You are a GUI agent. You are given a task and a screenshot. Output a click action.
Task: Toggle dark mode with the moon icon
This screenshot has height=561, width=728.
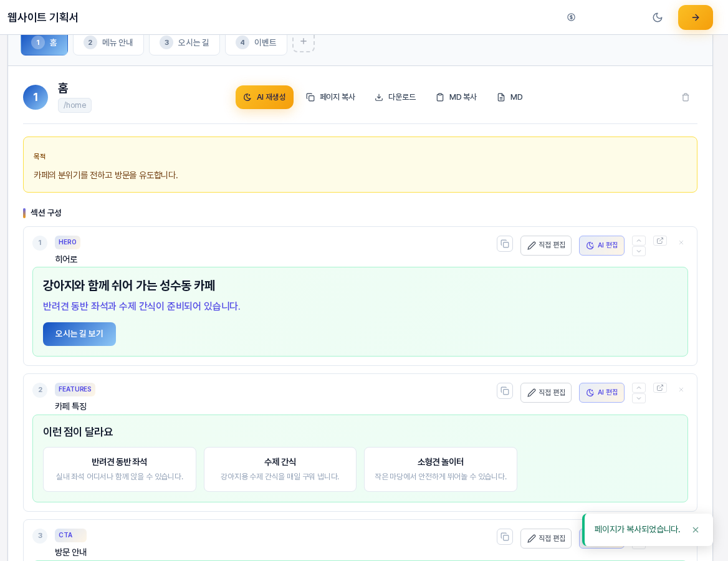pyautogui.click(x=658, y=17)
